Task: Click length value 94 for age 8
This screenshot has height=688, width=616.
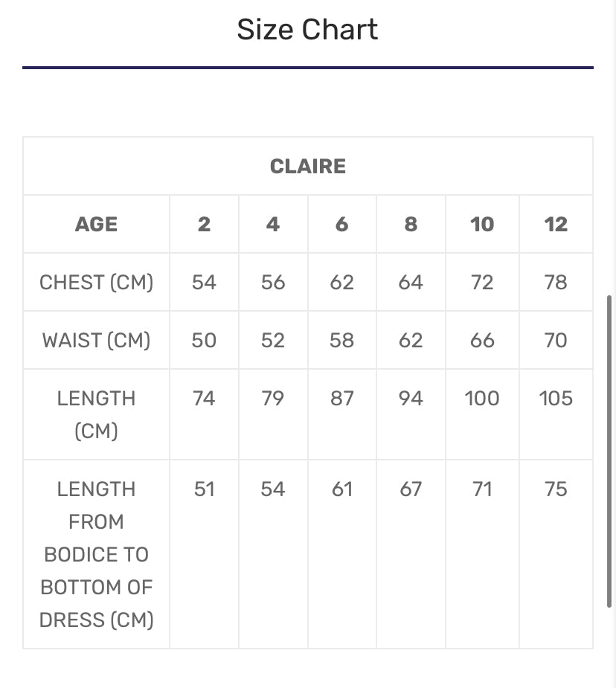Action: (x=411, y=398)
